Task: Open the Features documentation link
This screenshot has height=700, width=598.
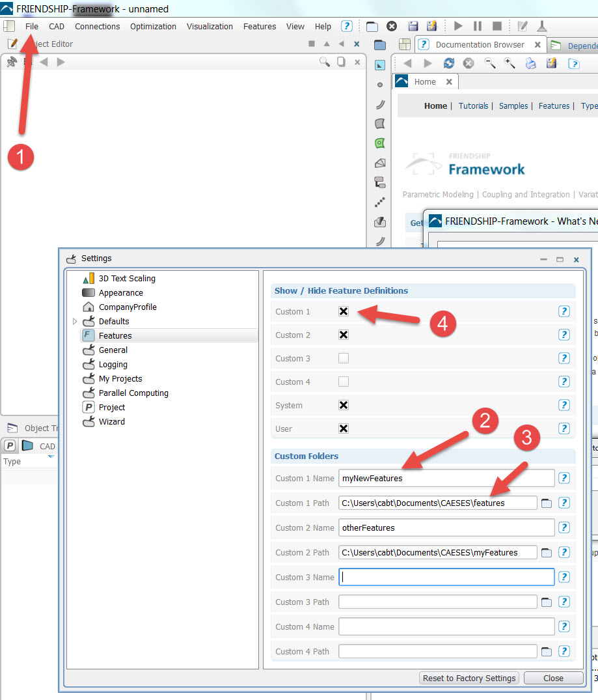Action: (x=554, y=105)
